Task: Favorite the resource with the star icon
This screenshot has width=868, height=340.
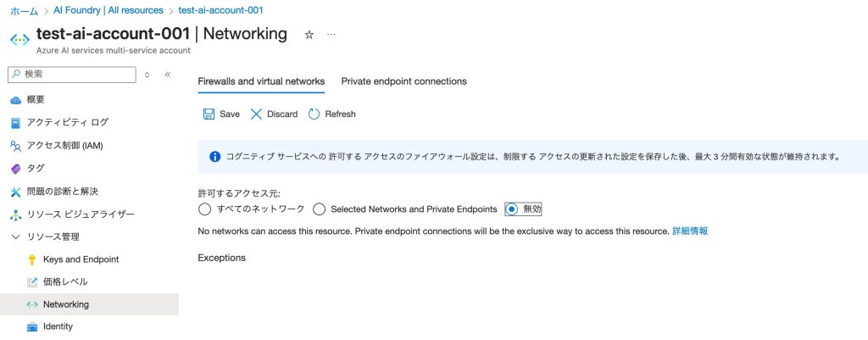Action: coord(309,35)
